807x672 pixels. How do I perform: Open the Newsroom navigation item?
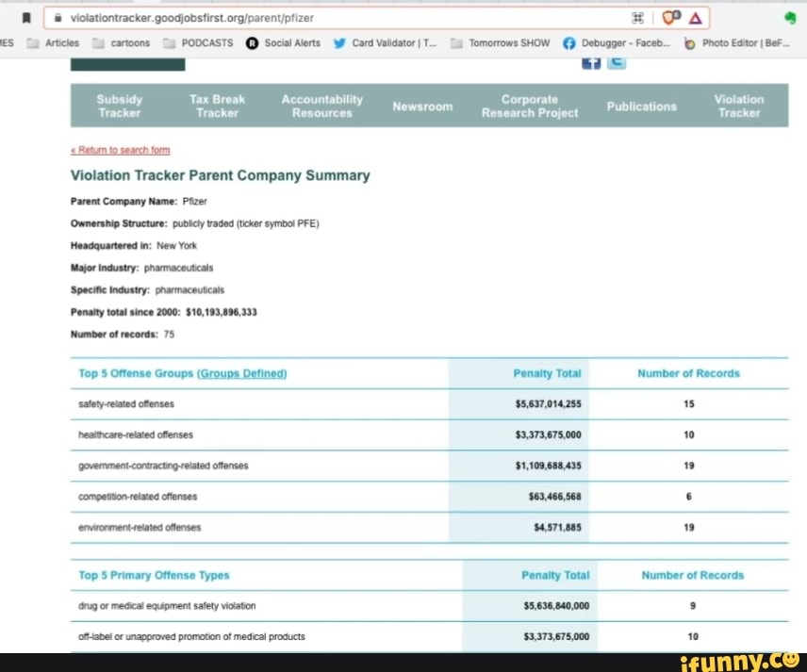pos(422,107)
